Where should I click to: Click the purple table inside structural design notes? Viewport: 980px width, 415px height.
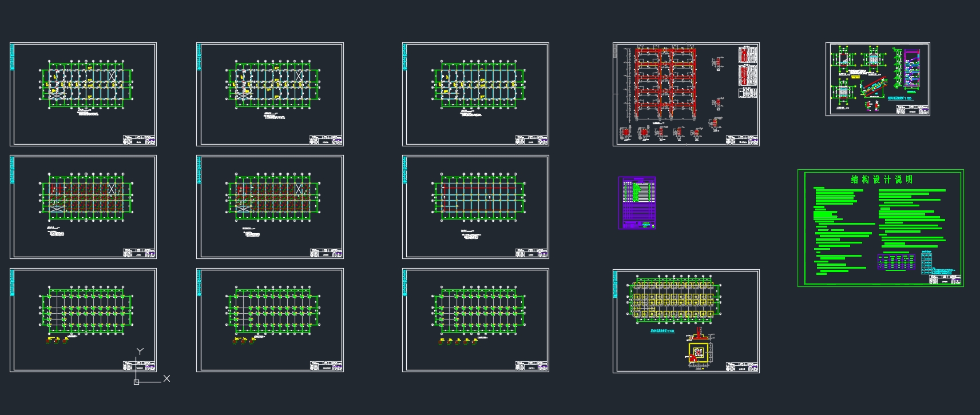896,262
